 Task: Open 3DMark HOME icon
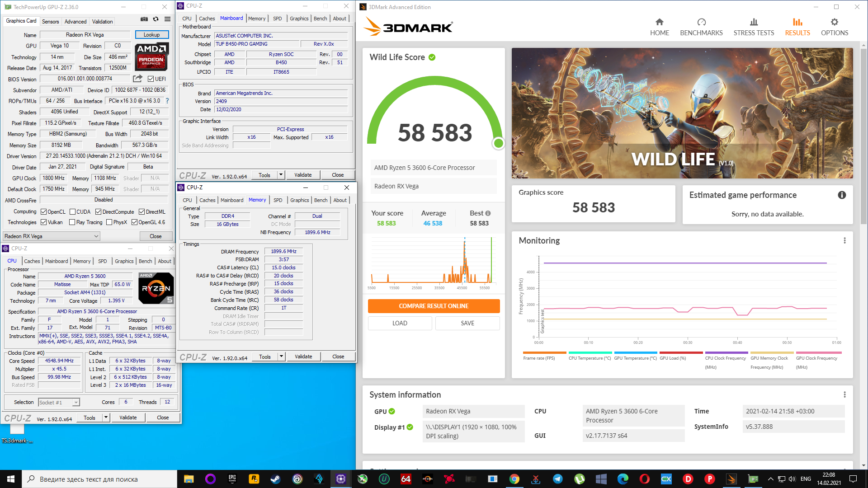click(660, 27)
